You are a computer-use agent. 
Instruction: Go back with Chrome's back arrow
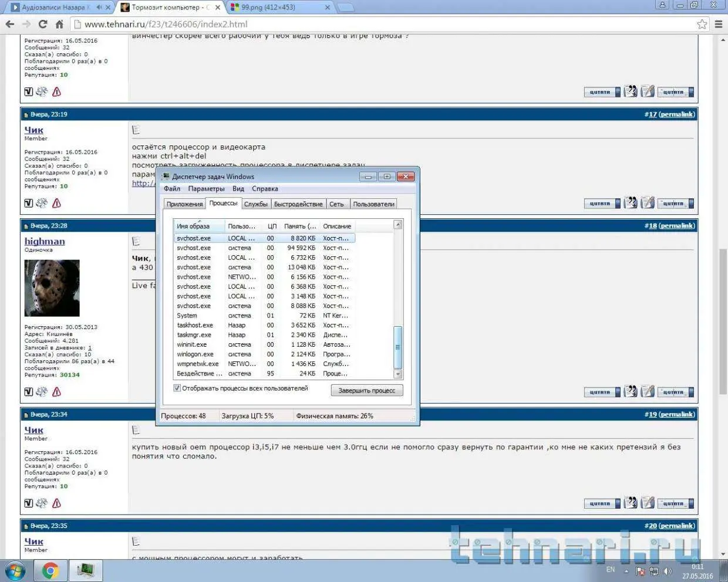(10, 24)
